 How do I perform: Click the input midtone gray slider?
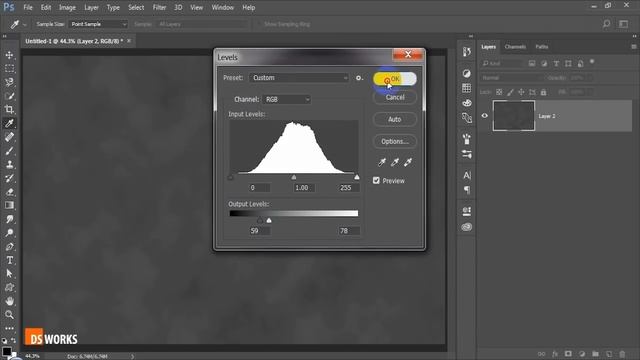click(x=294, y=177)
